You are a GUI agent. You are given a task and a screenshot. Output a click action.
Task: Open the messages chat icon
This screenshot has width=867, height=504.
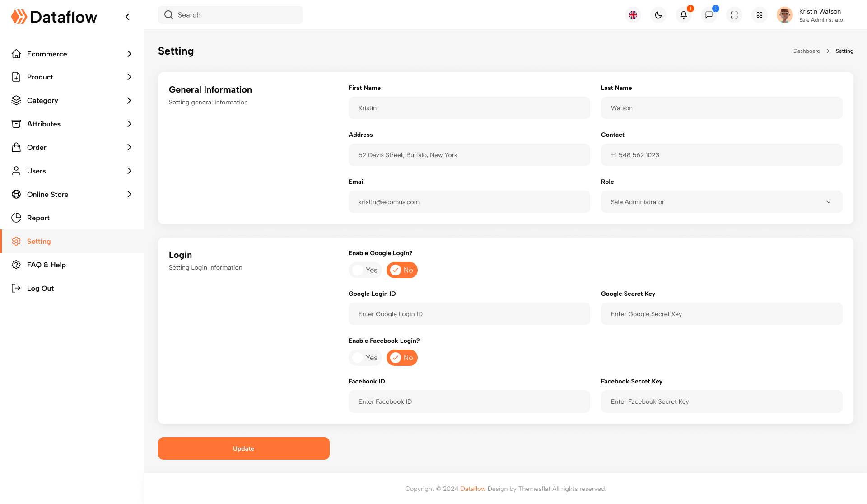(x=709, y=15)
